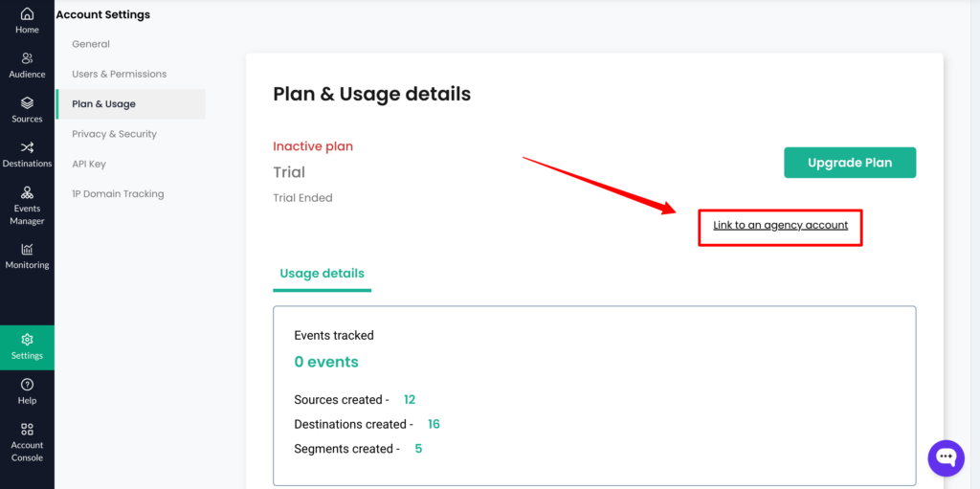Screen dimensions: 980x489
Task: Open the Account Console grid icon
Action: tap(27, 429)
